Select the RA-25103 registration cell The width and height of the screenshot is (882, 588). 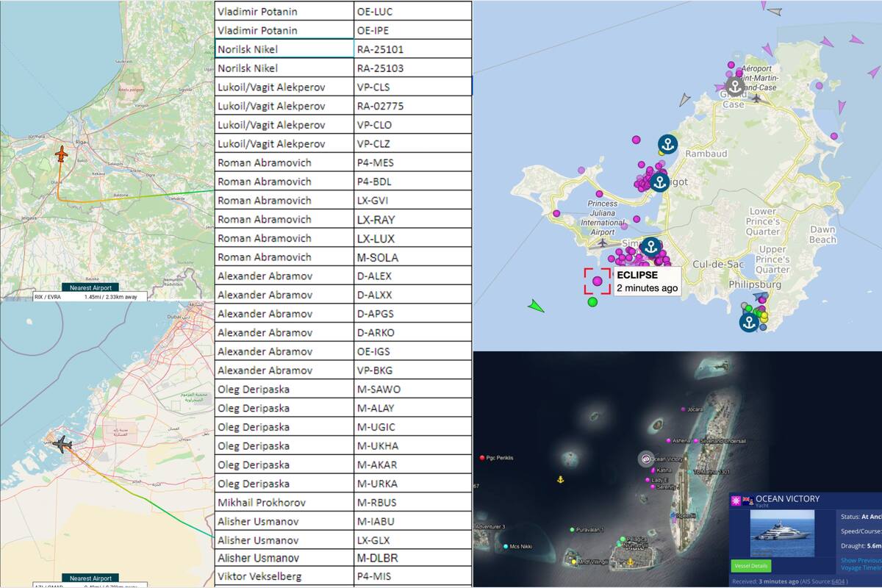[x=413, y=68]
